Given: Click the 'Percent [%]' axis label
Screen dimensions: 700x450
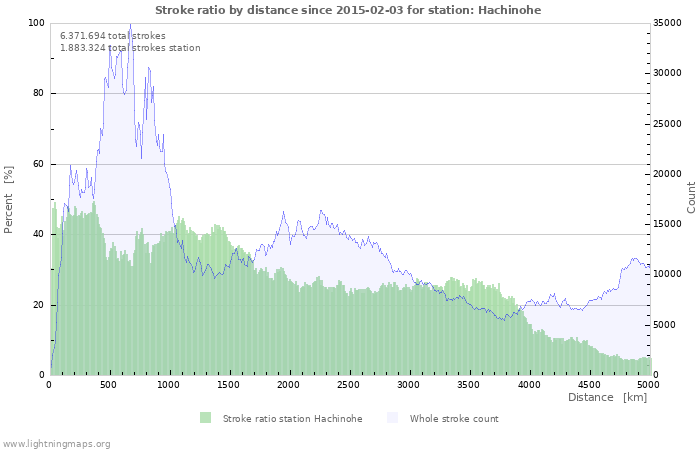Looking at the screenshot, I should coord(8,200).
